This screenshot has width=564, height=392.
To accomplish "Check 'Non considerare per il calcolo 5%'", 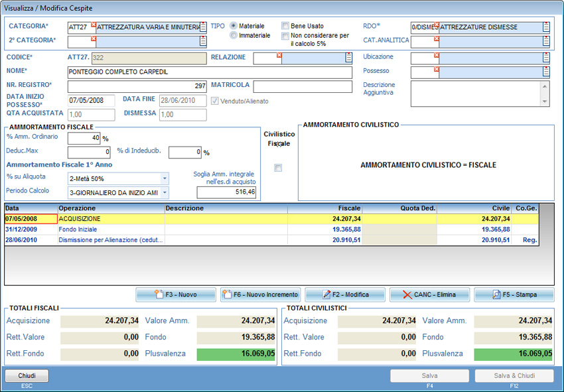I will [285, 36].
